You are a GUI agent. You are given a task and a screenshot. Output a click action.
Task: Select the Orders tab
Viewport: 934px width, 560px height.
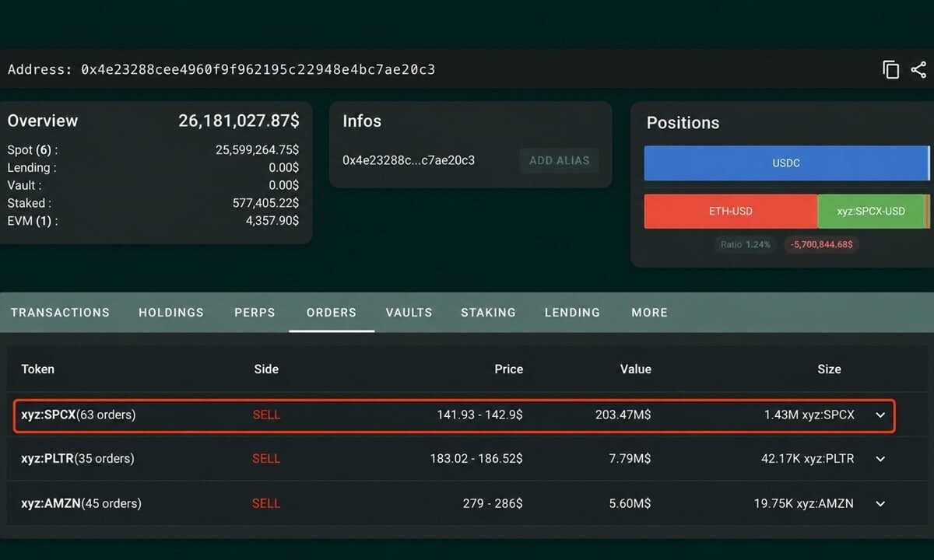coord(332,313)
